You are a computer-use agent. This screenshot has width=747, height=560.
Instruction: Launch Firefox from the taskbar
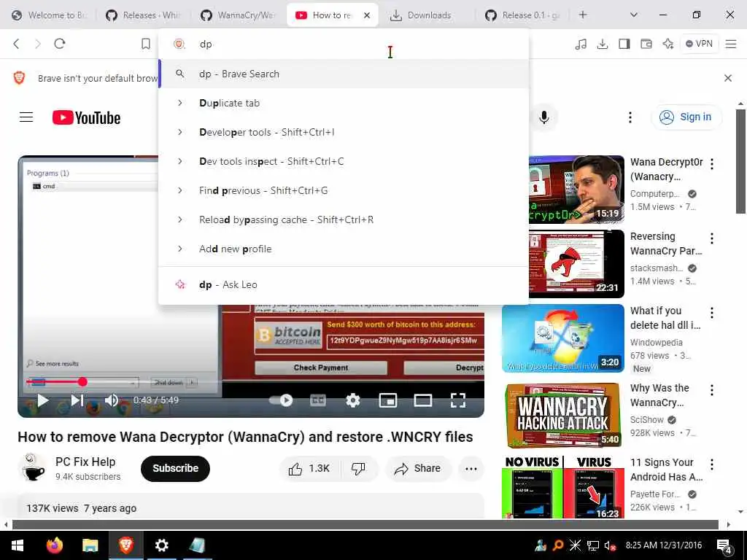55,545
